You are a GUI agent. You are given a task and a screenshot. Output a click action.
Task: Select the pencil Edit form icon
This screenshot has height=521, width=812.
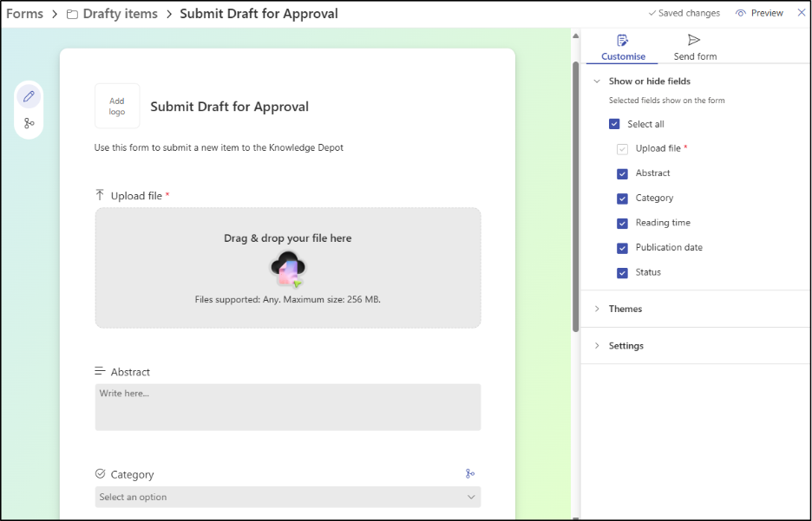pyautogui.click(x=29, y=95)
